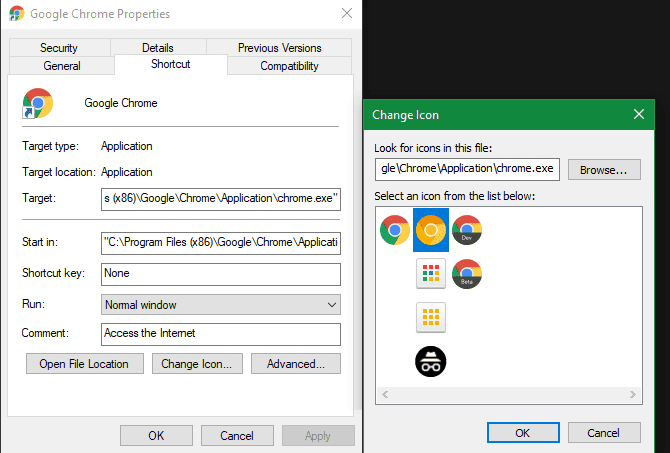Click the Target location Application value
Viewport: 670px width, 453px height.
tap(126, 172)
